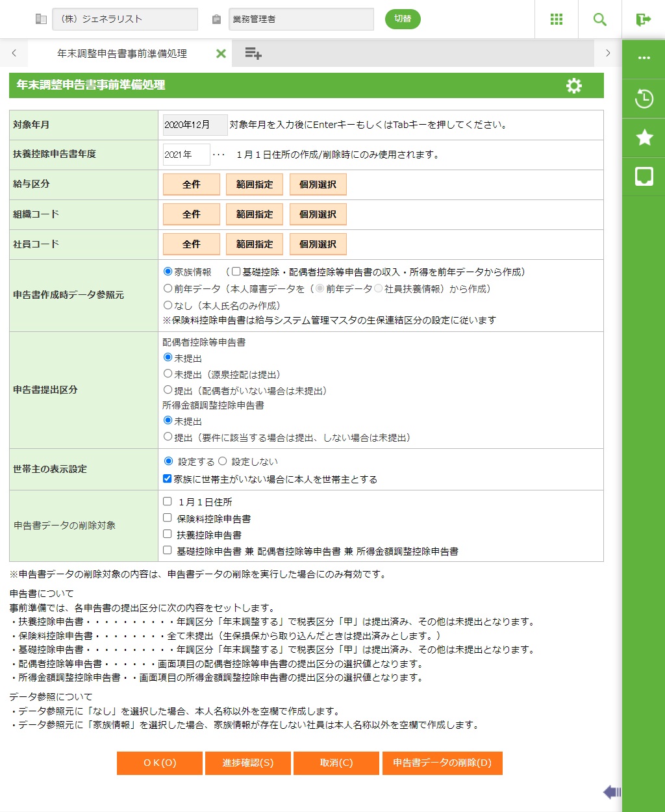The width and height of the screenshot is (665, 812).
Task: Click 個別選択 for 組織コード
Action: pos(318,214)
